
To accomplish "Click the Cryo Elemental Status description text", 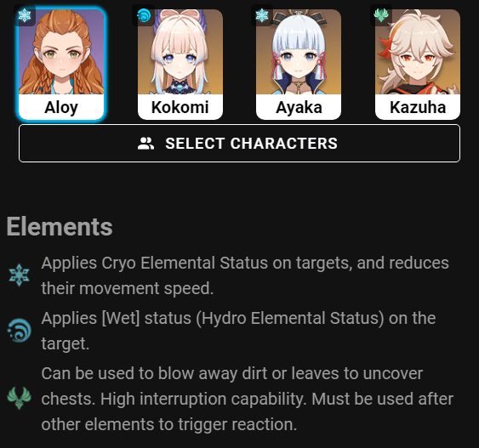I will [245, 275].
